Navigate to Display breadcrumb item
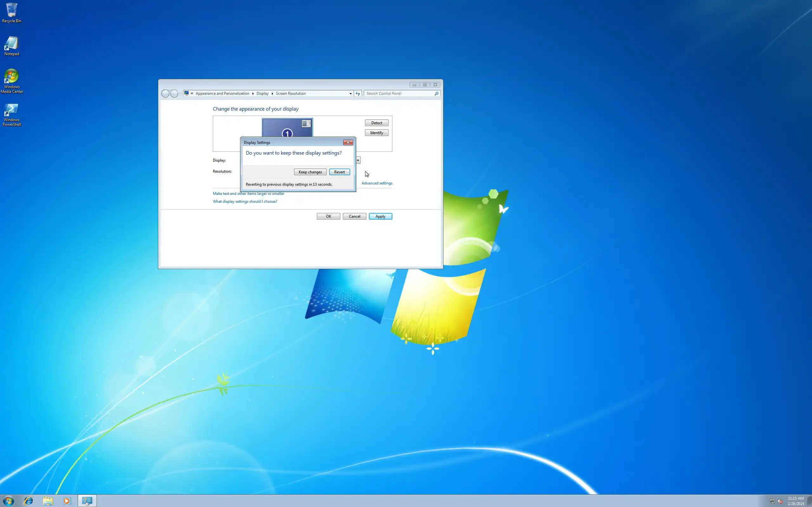812x507 pixels. click(x=262, y=93)
